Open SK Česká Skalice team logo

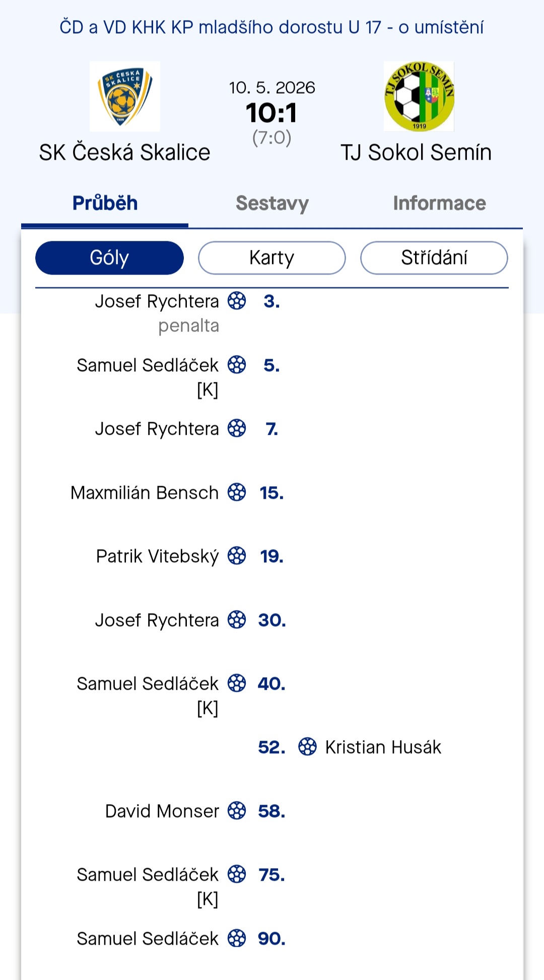(125, 96)
